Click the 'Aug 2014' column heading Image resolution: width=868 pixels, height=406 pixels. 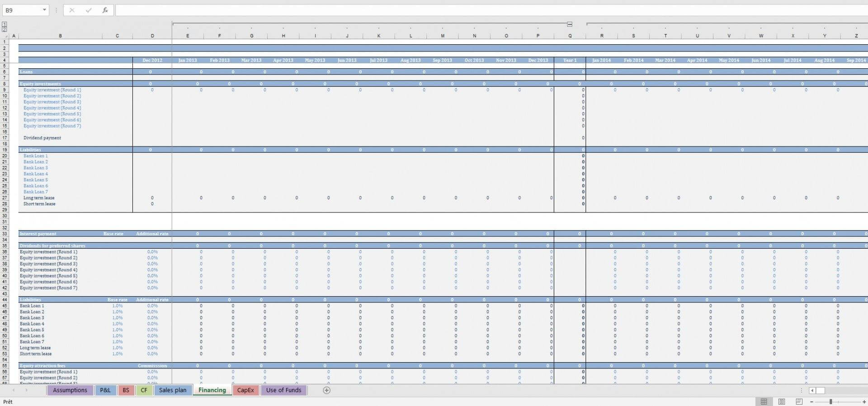[x=825, y=60]
